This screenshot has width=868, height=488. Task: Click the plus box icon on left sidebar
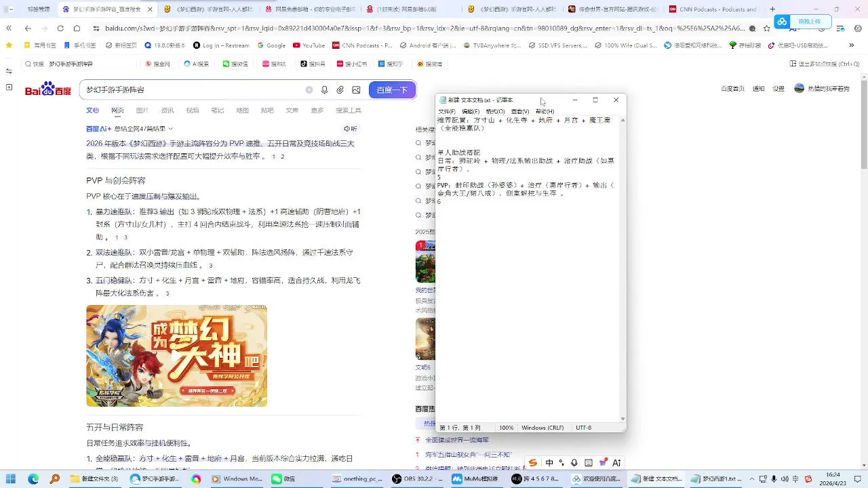pyautogui.click(x=9, y=87)
